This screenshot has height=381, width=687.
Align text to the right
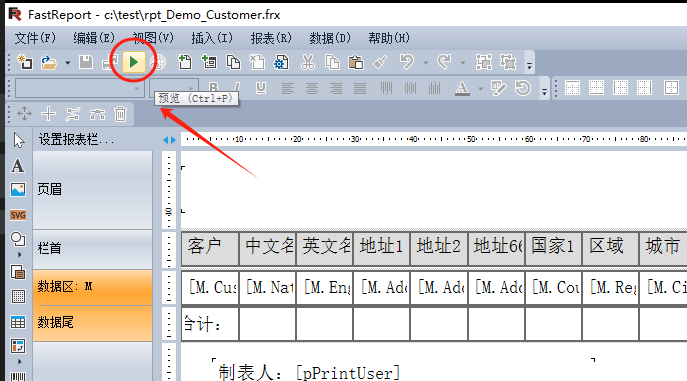(x=336, y=88)
